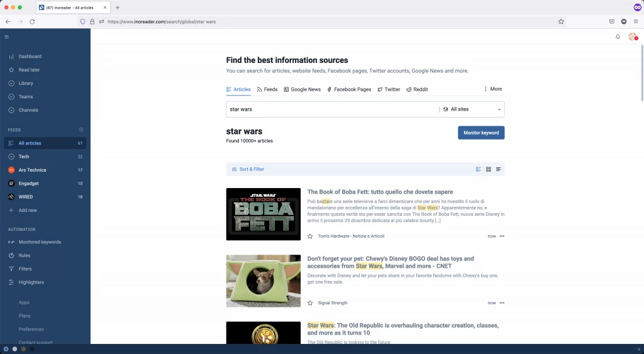Go back in browser history
The width and height of the screenshot is (644, 354).
(8, 22)
